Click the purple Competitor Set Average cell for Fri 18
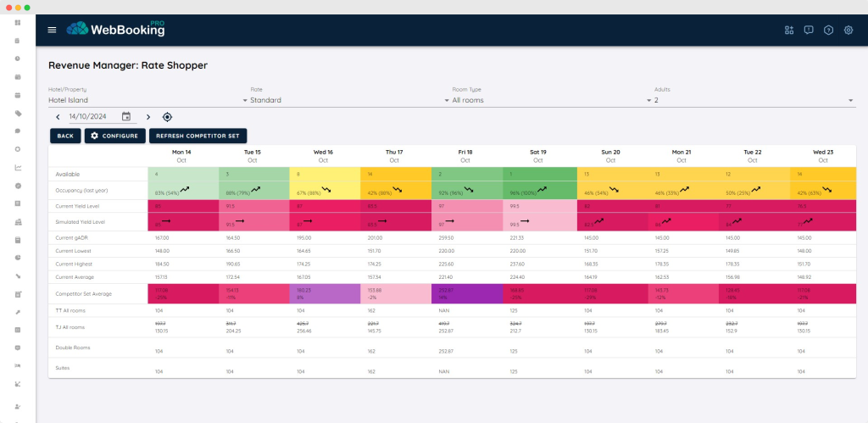Image resolution: width=868 pixels, height=423 pixels. pos(466,292)
